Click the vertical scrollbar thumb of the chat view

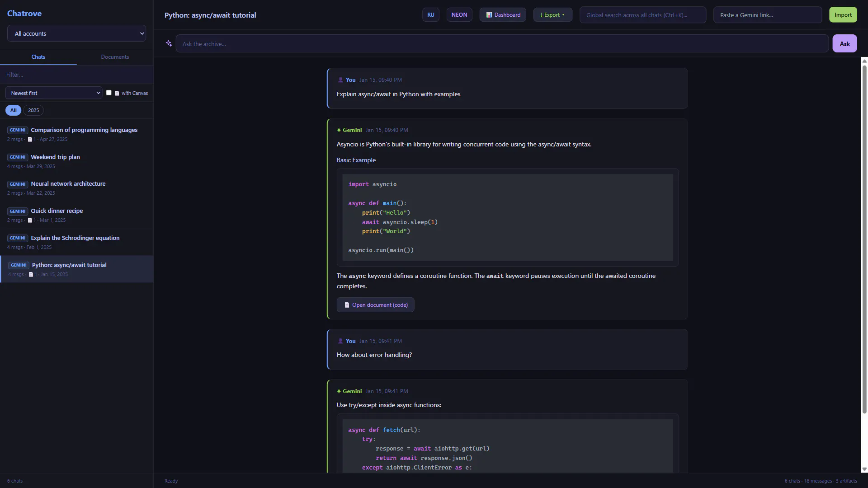coord(864,239)
